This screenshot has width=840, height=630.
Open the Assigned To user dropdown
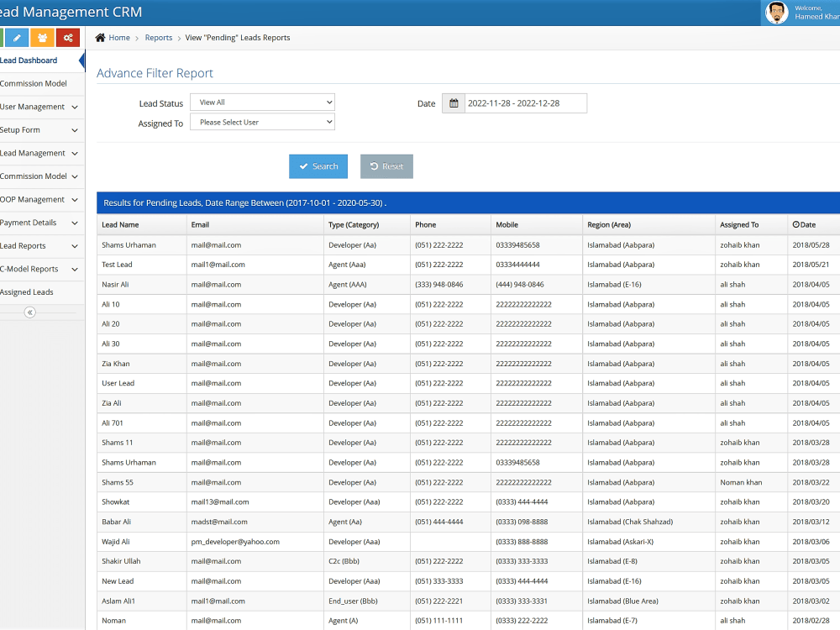(x=262, y=122)
